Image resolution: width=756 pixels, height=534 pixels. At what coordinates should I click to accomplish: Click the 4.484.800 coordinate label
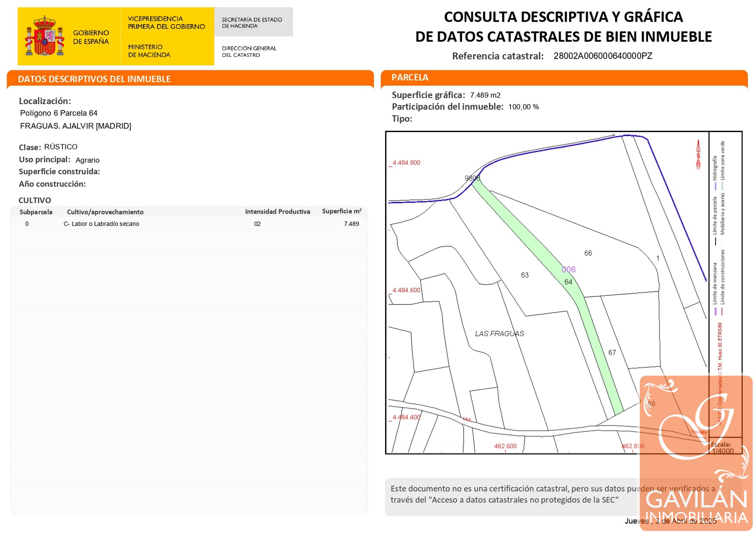[x=406, y=163]
